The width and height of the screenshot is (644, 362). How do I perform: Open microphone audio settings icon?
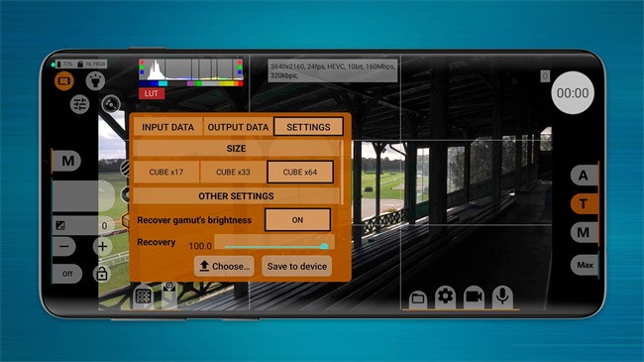pos(502,297)
